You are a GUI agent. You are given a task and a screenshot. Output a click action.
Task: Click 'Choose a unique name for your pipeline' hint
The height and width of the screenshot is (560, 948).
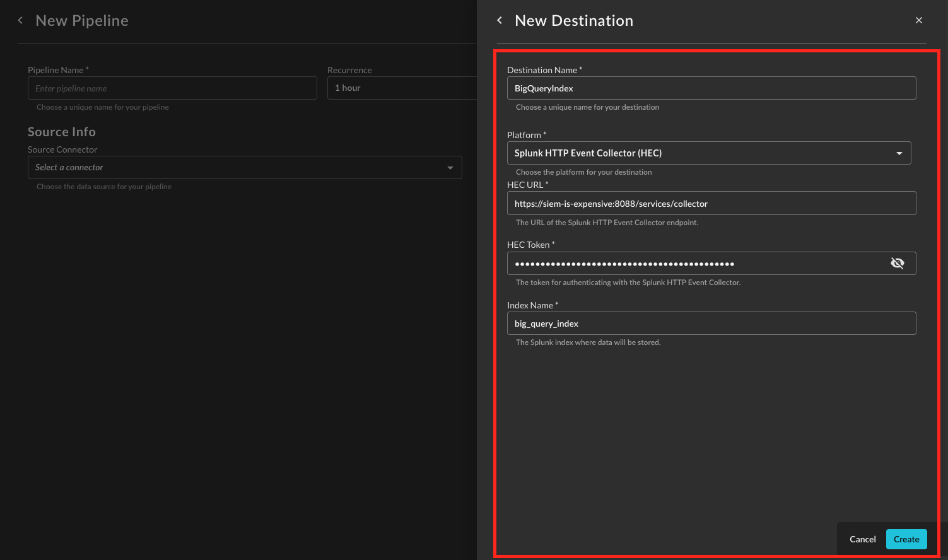coord(103,107)
